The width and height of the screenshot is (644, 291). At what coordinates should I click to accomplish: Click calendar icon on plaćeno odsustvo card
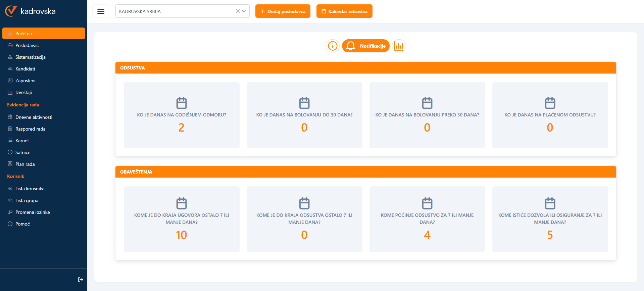[550, 103]
